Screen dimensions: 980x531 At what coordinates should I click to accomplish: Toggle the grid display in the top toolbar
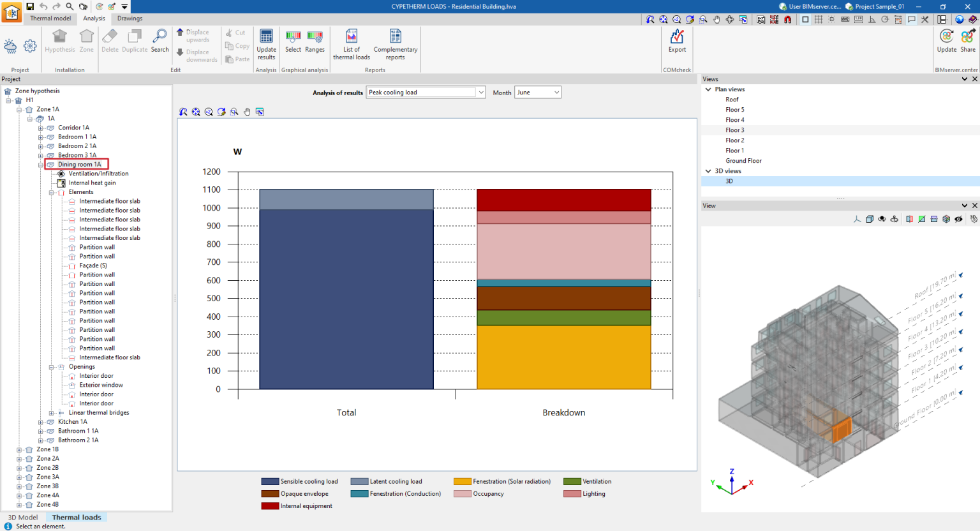pyautogui.click(x=819, y=20)
